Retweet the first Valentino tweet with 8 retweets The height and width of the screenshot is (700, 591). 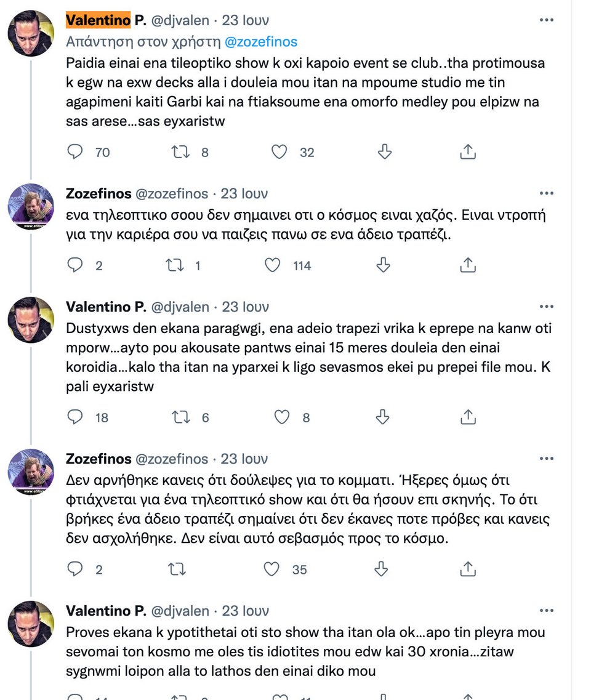pos(181,152)
